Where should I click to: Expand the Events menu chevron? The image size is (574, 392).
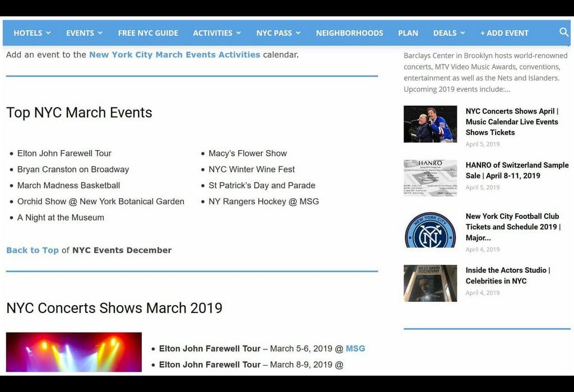[x=100, y=33]
